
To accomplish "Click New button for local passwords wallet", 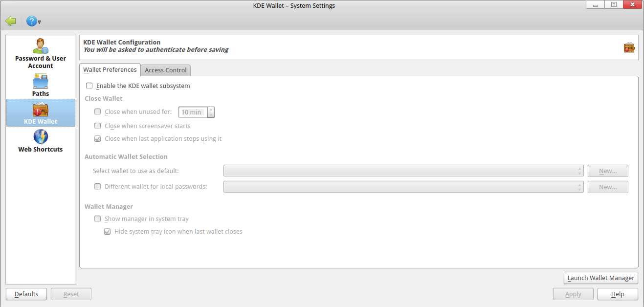I will pos(608,187).
